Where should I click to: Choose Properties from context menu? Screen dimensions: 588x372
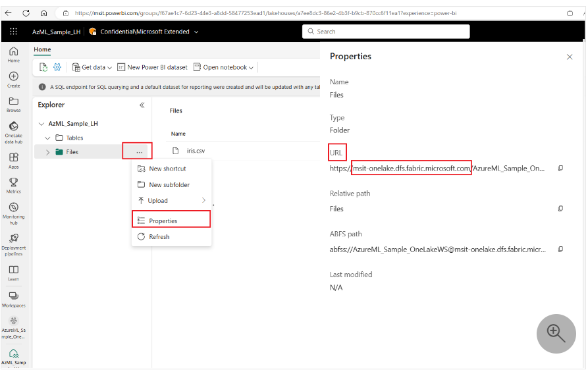172,221
